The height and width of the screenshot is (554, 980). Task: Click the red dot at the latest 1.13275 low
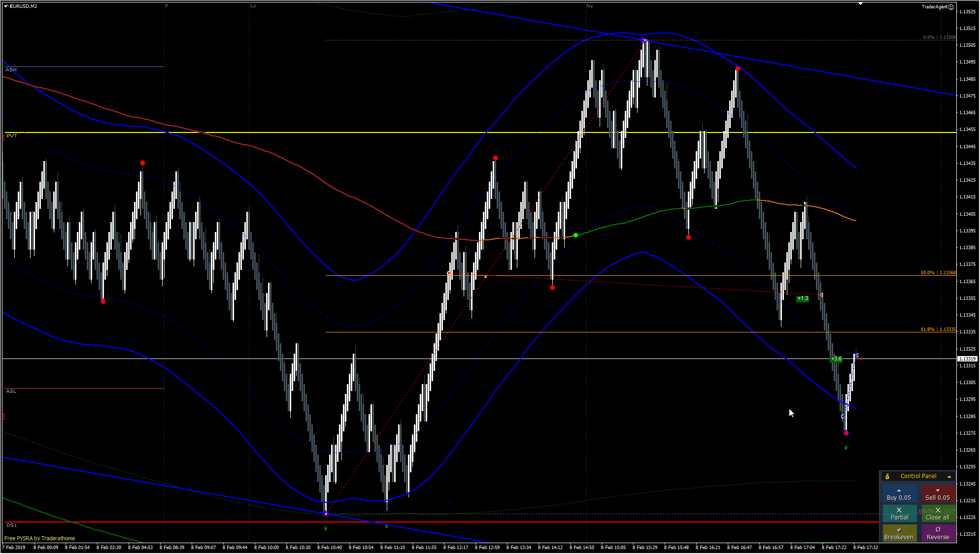tap(846, 433)
